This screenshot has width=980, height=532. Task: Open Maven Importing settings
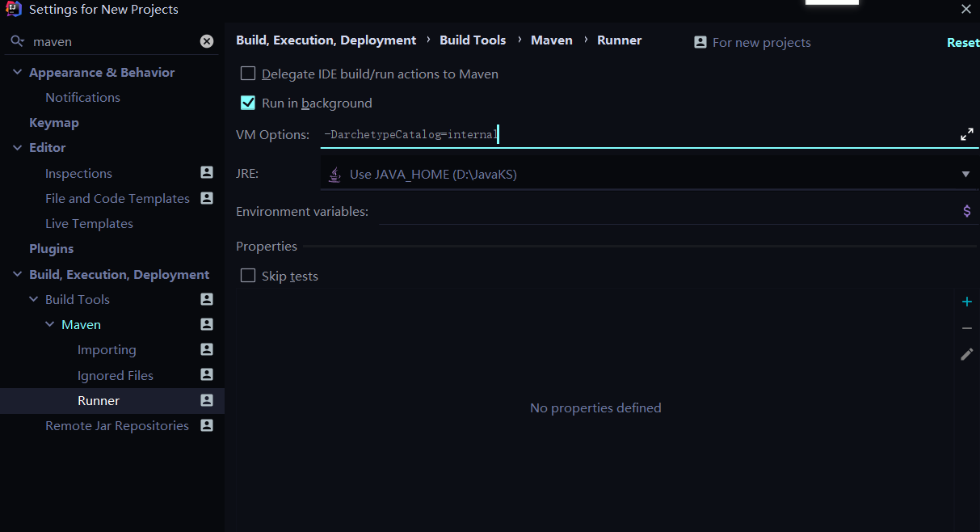[107, 349]
